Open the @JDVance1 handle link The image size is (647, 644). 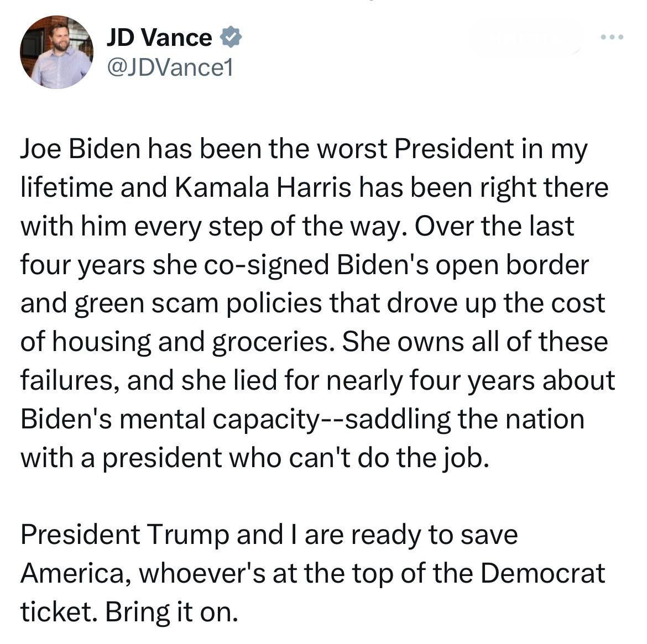click(170, 67)
